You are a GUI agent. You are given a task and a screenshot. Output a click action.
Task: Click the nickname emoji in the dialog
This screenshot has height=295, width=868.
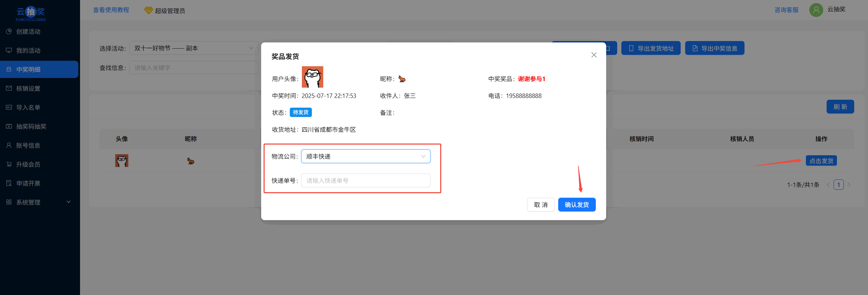point(402,79)
